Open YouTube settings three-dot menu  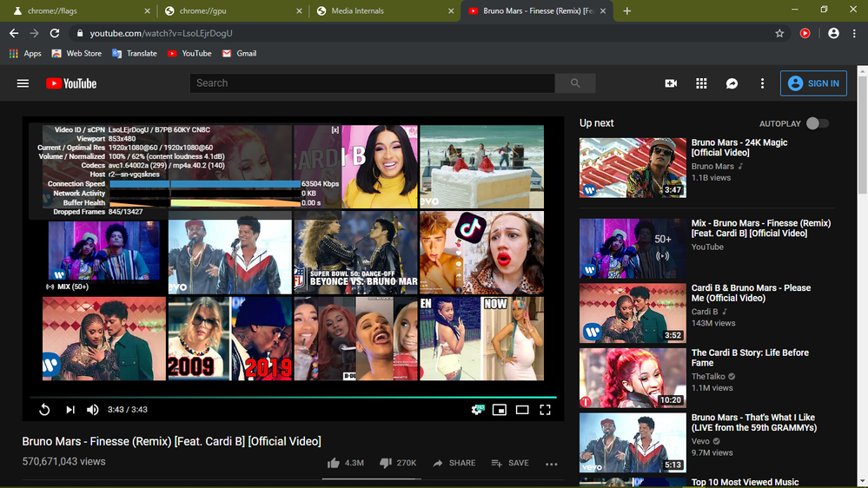(x=762, y=83)
